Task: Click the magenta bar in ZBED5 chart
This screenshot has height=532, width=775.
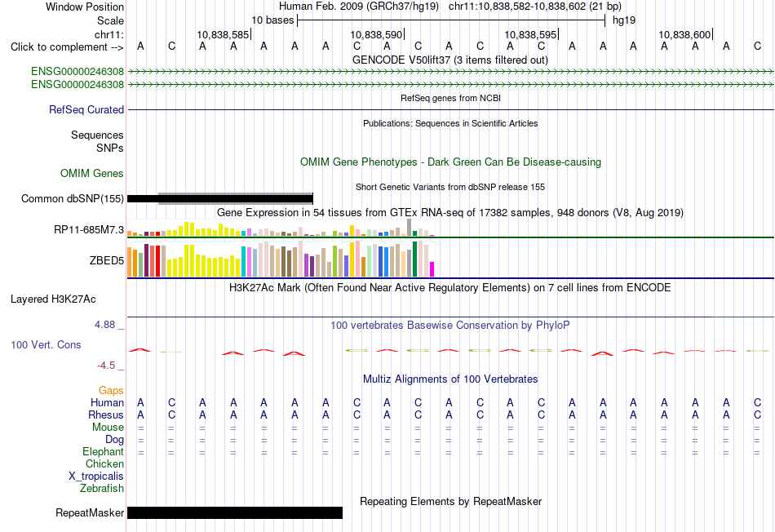Action: 432,269
